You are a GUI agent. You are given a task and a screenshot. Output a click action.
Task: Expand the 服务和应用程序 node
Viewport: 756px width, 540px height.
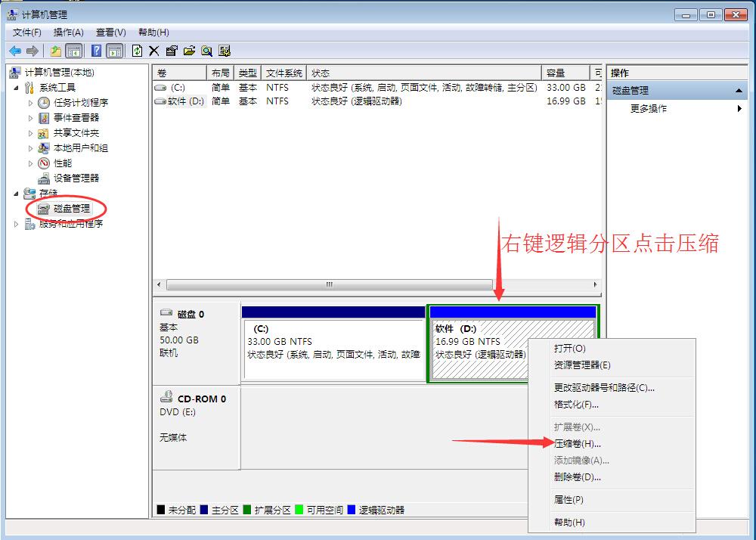point(16,224)
